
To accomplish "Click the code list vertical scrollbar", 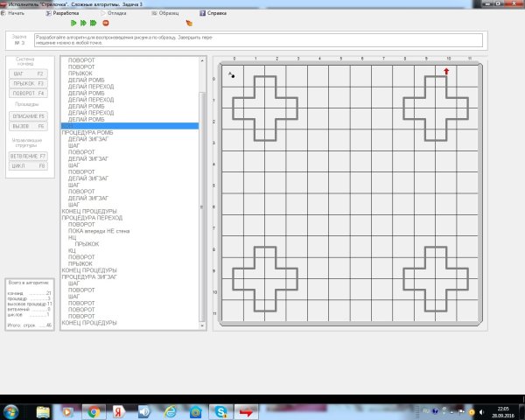I will point(203,207).
